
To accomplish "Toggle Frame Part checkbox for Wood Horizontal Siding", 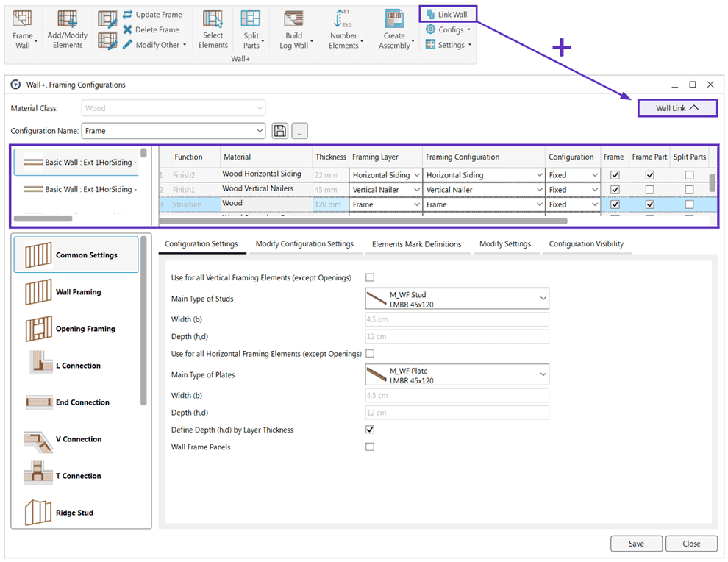I will (x=649, y=175).
